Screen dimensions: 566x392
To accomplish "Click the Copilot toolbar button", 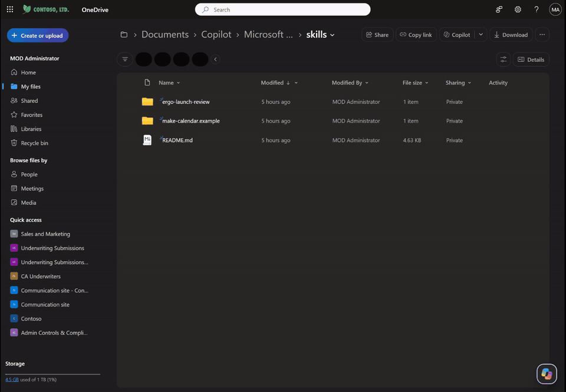I will pyautogui.click(x=457, y=35).
